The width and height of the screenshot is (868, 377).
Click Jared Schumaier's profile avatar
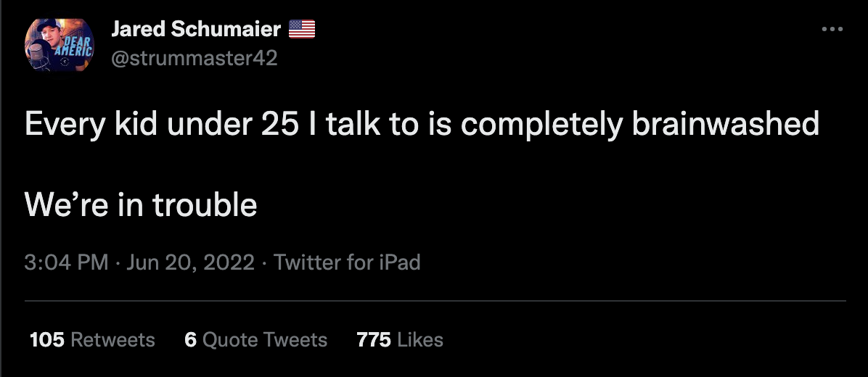tap(60, 43)
